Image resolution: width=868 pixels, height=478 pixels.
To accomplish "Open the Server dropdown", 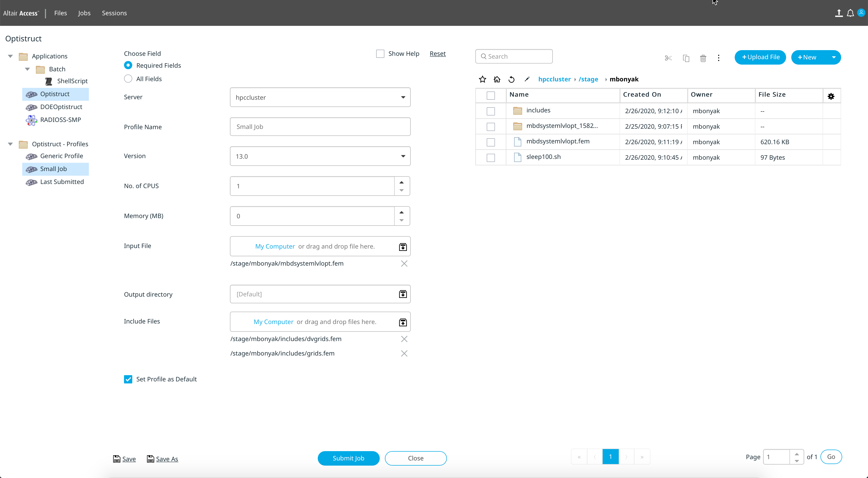I will click(403, 97).
